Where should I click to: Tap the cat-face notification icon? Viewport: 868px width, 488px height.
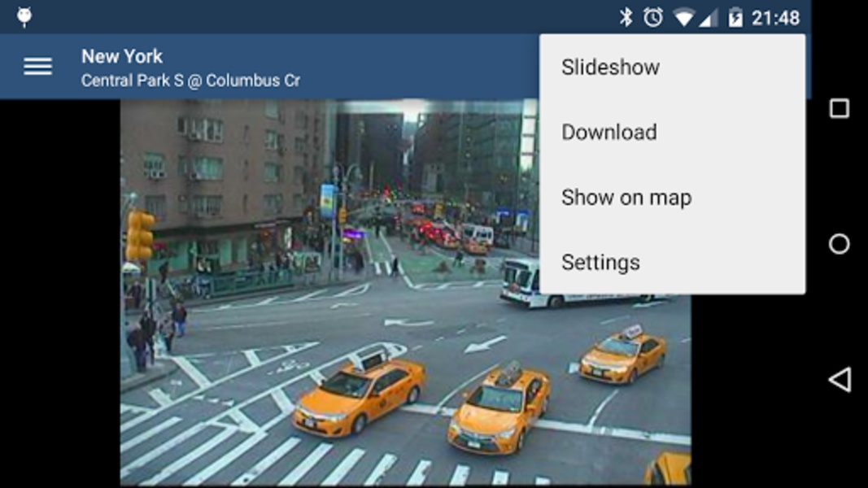pos(24,17)
